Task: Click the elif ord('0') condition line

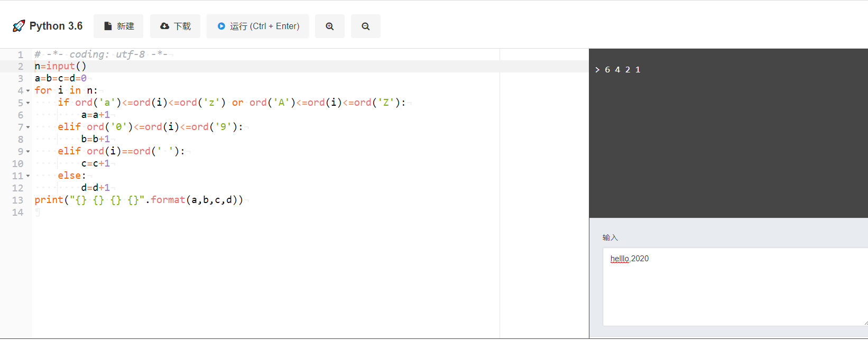Action: tap(150, 127)
